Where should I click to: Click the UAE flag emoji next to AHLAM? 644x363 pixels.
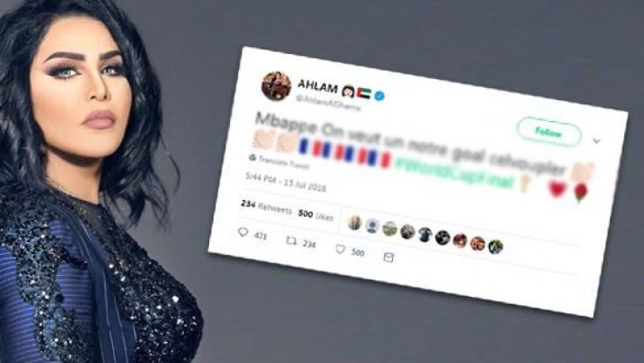click(x=363, y=93)
